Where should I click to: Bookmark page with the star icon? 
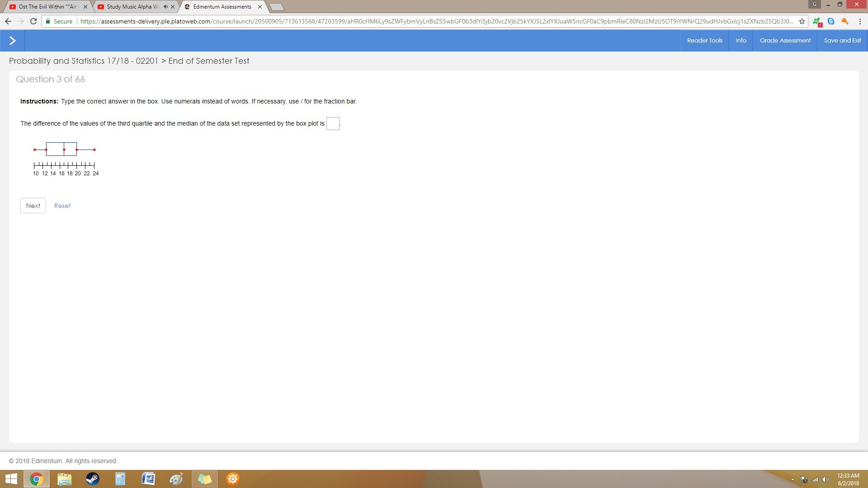click(x=802, y=21)
